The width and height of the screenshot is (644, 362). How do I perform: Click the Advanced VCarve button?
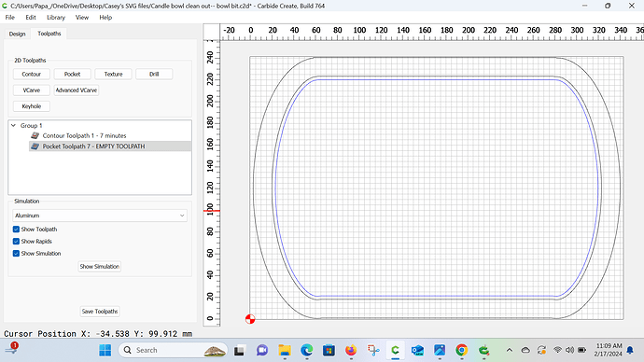pyautogui.click(x=77, y=90)
